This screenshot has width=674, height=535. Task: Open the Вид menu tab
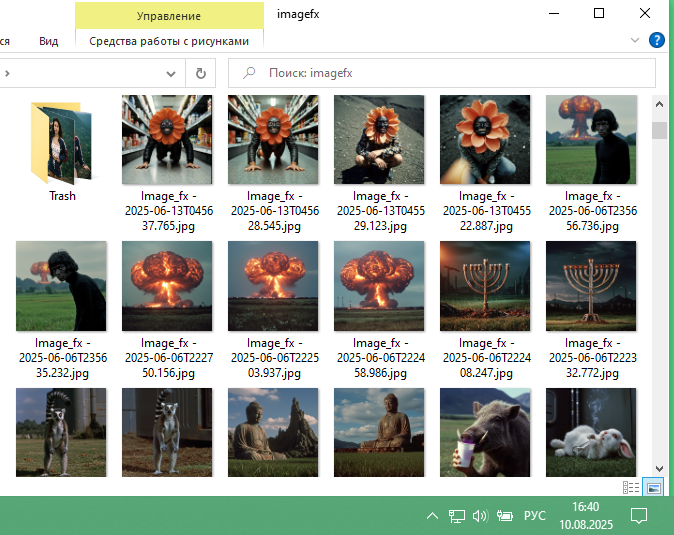[49, 41]
